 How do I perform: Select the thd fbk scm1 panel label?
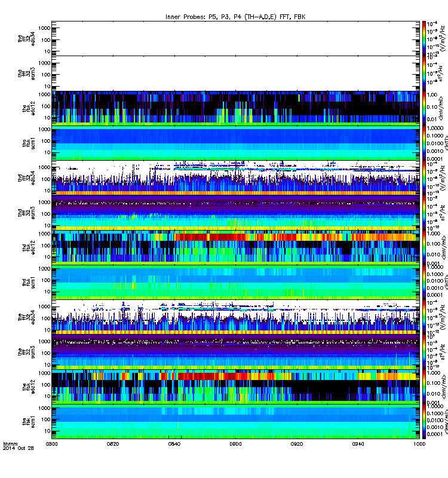[x=29, y=282]
